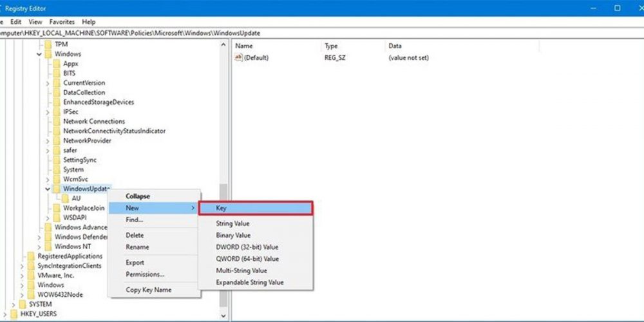Click the Appx folder icon
Viewport: 644px width, 322px height.
56,64
